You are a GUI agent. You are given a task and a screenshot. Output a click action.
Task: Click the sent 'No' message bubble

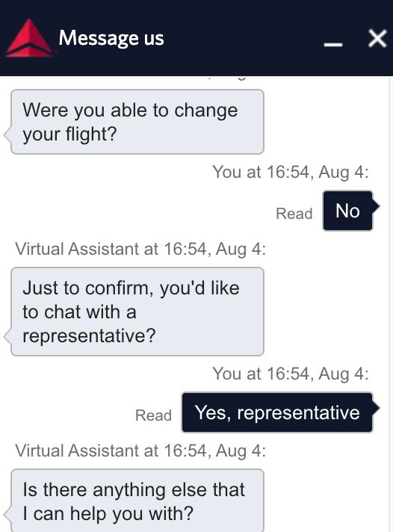[347, 211]
